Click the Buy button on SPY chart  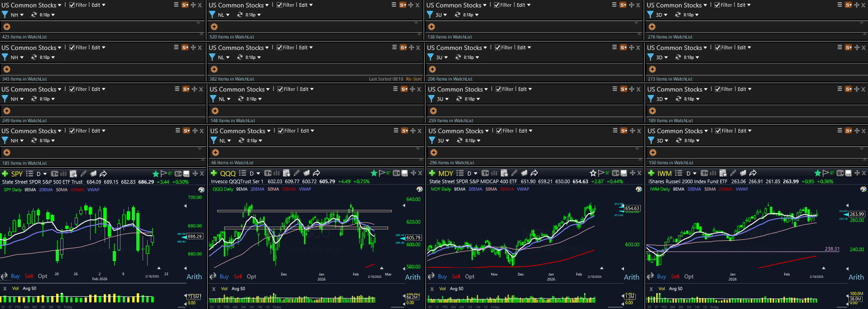pos(15,276)
